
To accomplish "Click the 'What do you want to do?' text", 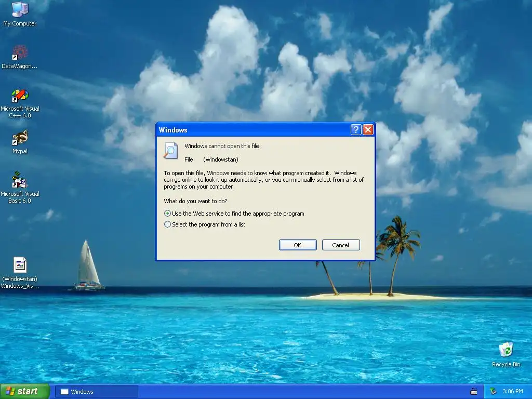I will pyautogui.click(x=195, y=201).
